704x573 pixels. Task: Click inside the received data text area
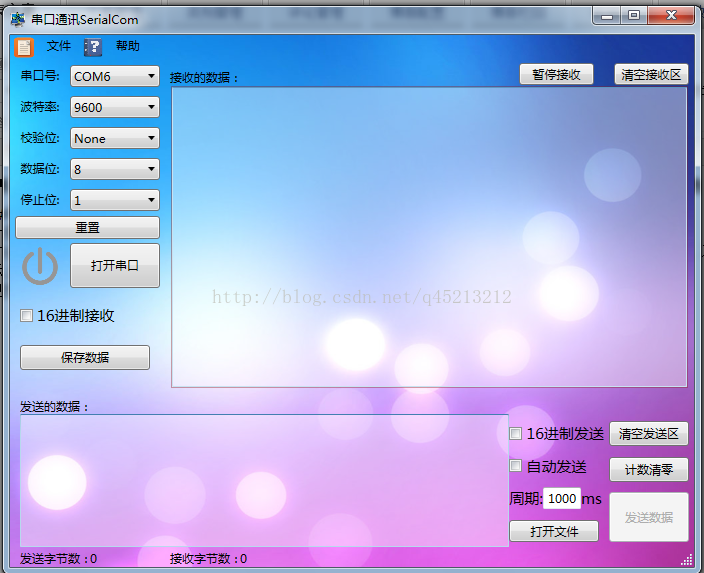(429, 237)
